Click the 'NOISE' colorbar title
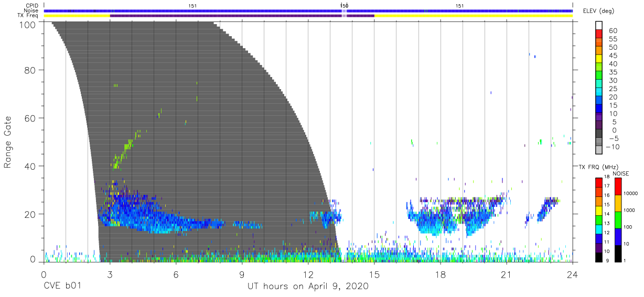Image resolution: width=644 pixels, height=297 pixels. [620, 173]
